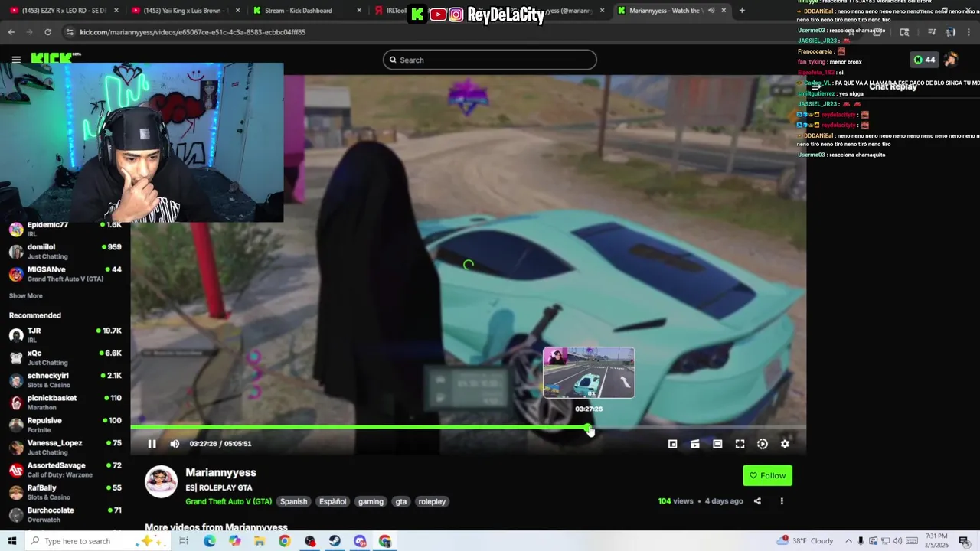
Task: Open the Grand Theft Auto V category link
Action: 228,501
